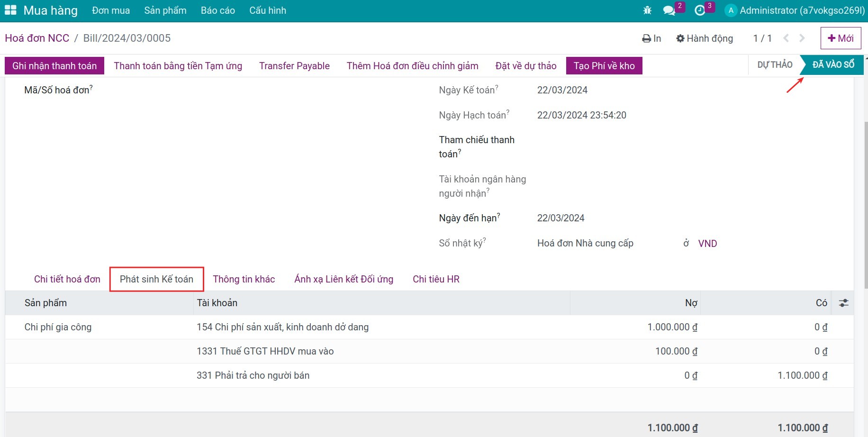This screenshot has height=437, width=868.
Task: Open the activities clock icon
Action: coord(700,10)
